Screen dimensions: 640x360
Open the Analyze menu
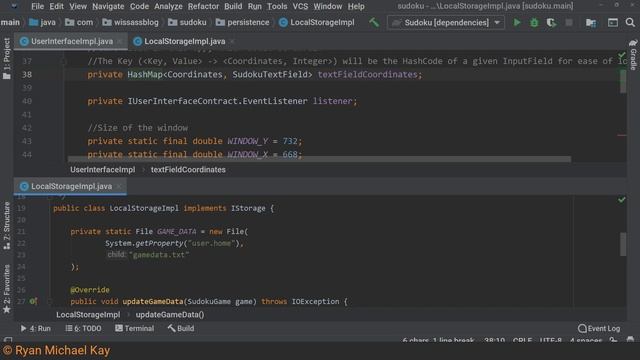(168, 6)
